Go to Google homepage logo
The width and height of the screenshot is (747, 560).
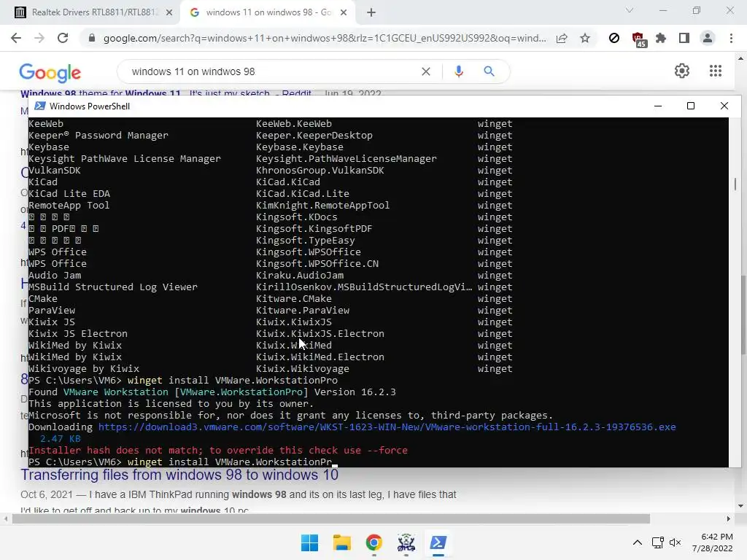(50, 73)
